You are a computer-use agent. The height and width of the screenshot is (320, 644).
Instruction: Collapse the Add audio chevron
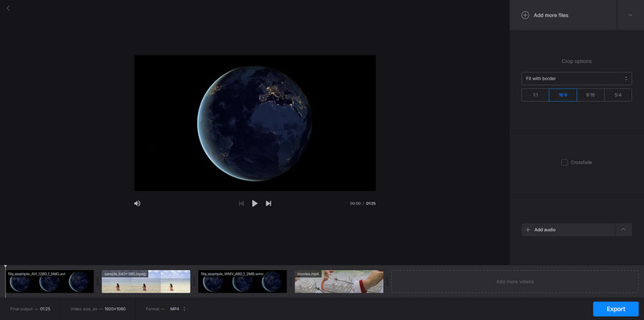[623, 230]
